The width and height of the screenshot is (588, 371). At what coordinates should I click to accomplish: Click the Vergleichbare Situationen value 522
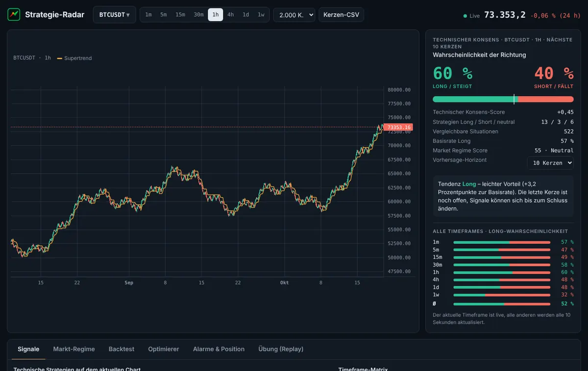pyautogui.click(x=569, y=131)
